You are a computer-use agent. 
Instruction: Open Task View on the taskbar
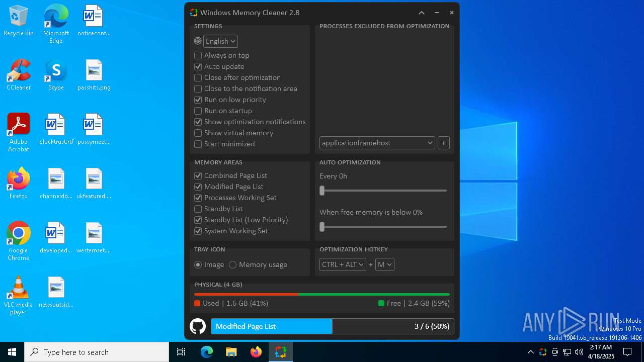181,352
